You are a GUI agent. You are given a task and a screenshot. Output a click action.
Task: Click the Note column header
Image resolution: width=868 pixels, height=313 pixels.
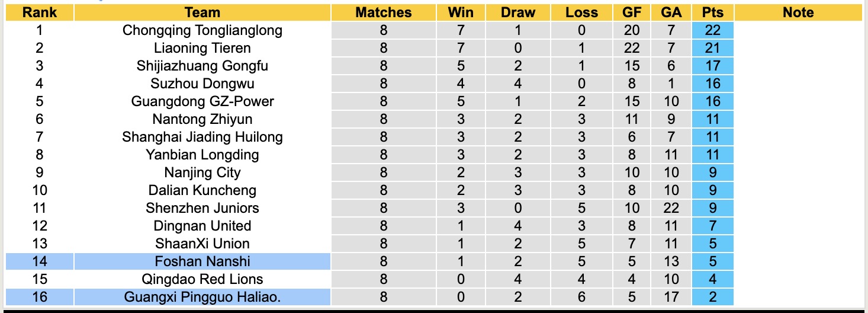coord(798,12)
